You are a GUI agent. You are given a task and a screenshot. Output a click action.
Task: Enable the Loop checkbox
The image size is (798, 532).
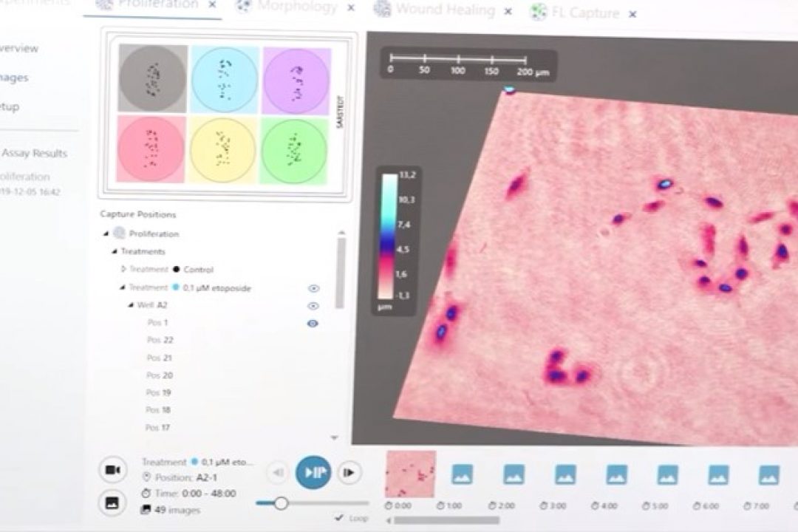pos(338,518)
